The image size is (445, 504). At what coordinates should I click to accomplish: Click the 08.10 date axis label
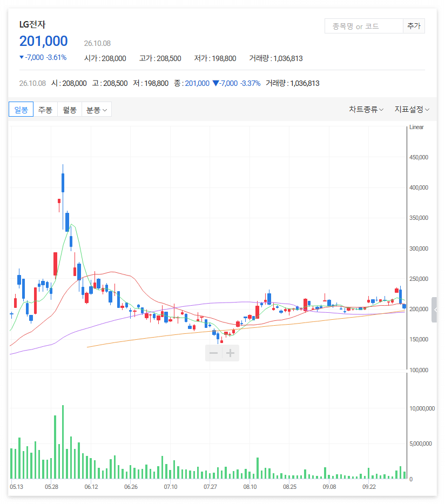click(x=250, y=487)
